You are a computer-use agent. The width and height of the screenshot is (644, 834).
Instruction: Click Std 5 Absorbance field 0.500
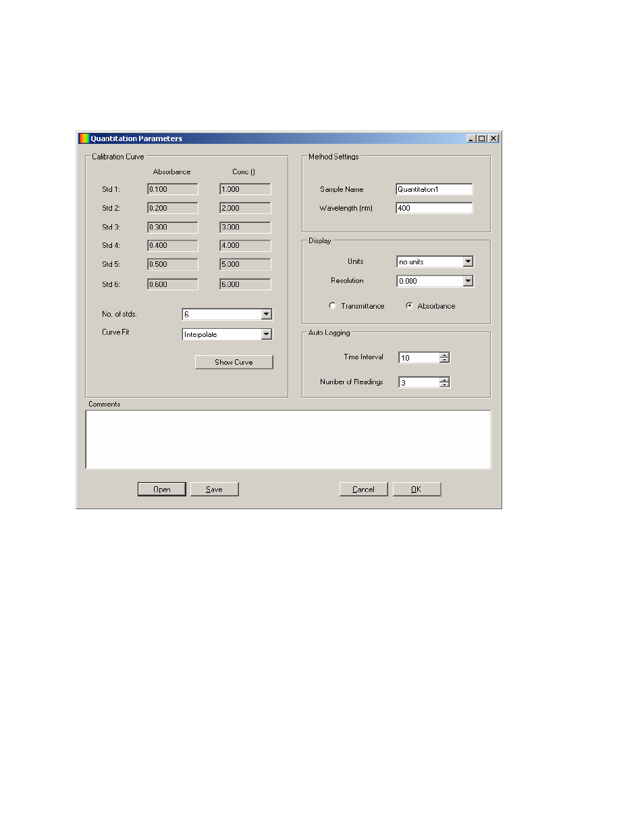tap(173, 264)
